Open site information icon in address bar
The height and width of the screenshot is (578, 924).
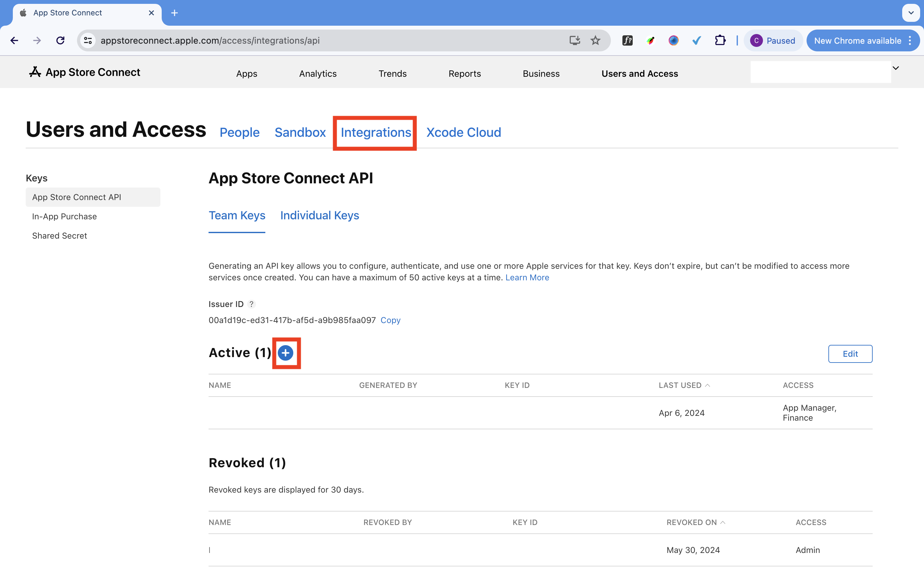tap(88, 40)
